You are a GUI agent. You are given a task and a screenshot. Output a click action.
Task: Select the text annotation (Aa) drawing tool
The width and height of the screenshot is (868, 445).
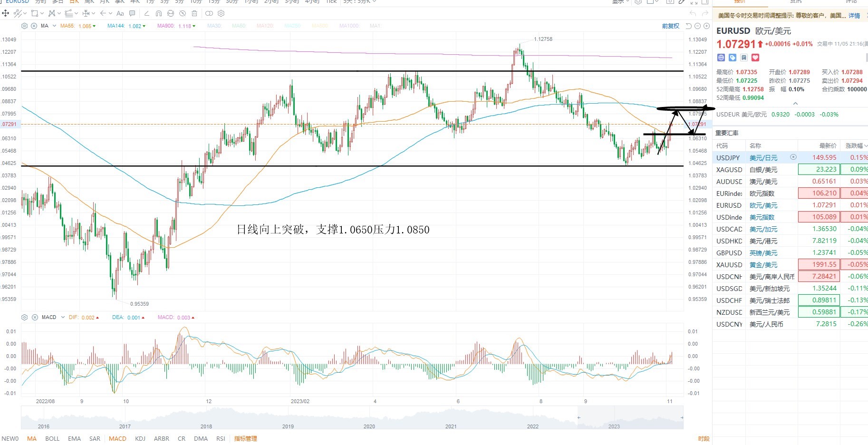[120, 13]
